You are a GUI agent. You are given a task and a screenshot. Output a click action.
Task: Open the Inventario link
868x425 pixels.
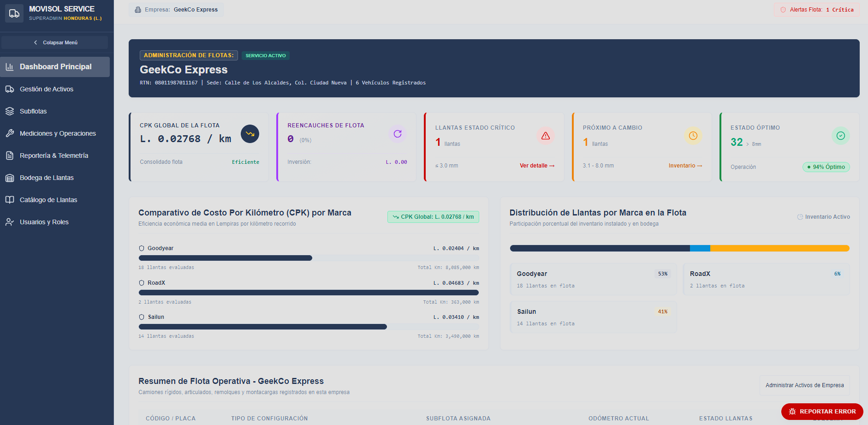point(685,166)
